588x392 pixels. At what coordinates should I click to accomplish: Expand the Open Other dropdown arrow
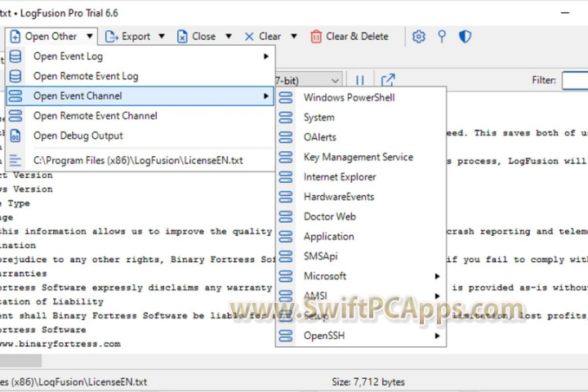click(x=89, y=37)
